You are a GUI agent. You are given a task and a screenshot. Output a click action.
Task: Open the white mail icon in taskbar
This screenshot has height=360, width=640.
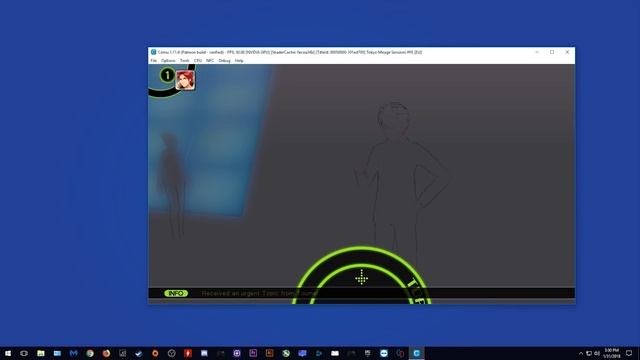(335, 353)
